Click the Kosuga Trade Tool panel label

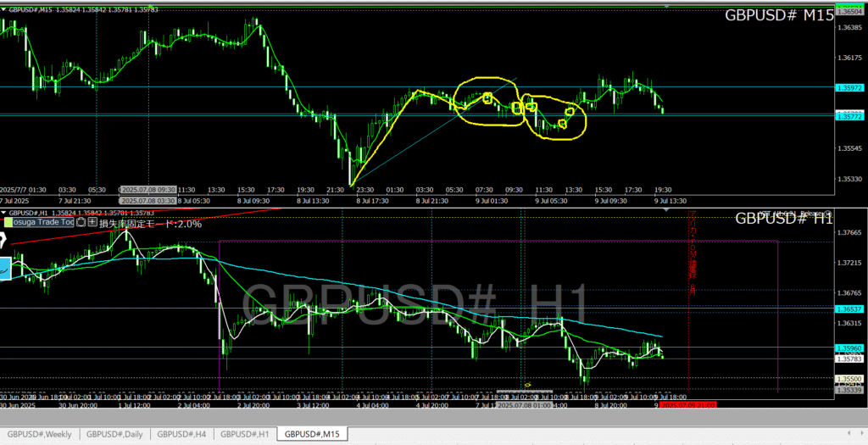[42, 223]
